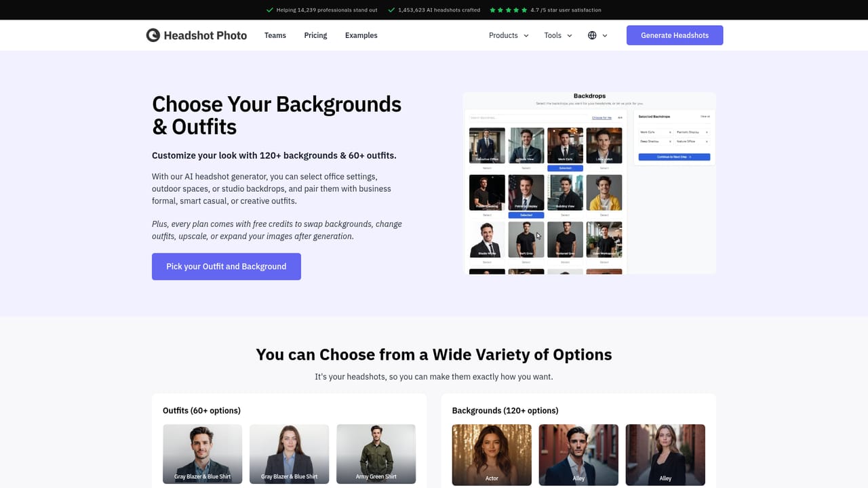Viewport: 868px width, 488px height.
Task: Click 'Outfits (60+ options)' heading
Action: 201,410
